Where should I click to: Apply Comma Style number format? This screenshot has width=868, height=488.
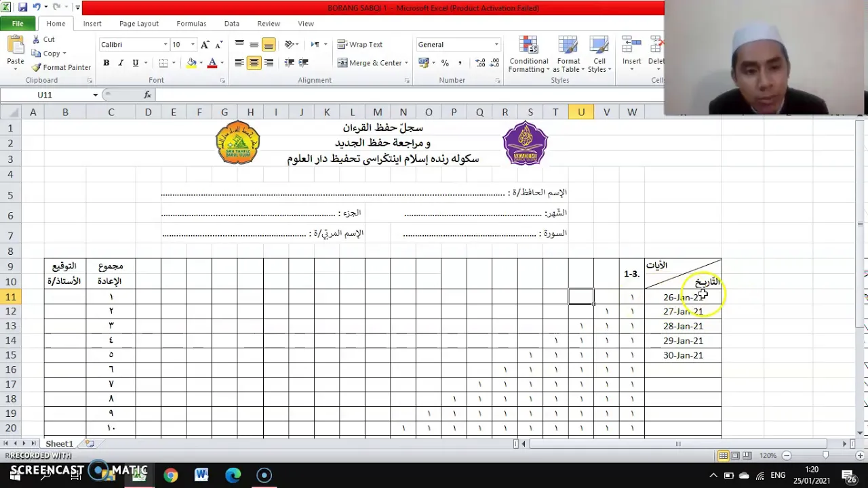pyautogui.click(x=460, y=62)
